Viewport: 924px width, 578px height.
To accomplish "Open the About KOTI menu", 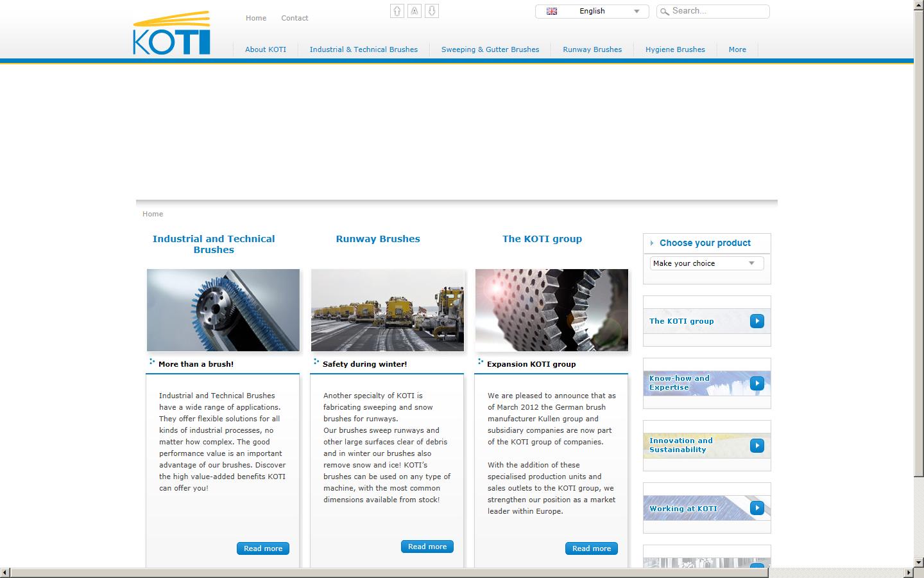I will coord(266,49).
